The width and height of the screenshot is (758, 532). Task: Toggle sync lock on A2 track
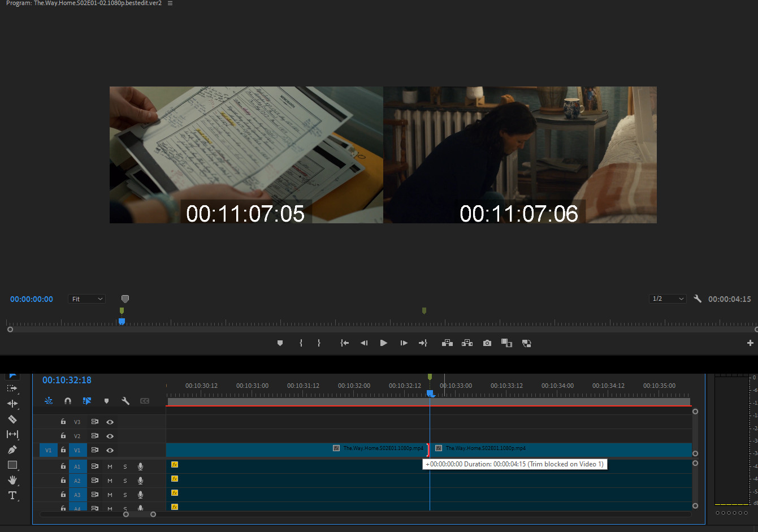[94, 481]
